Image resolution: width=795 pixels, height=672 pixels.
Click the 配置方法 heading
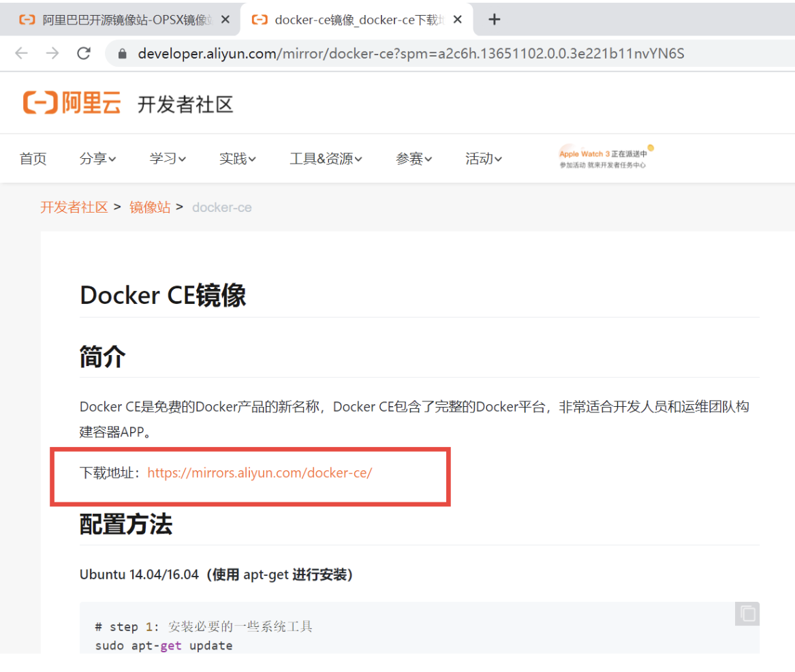[126, 524]
